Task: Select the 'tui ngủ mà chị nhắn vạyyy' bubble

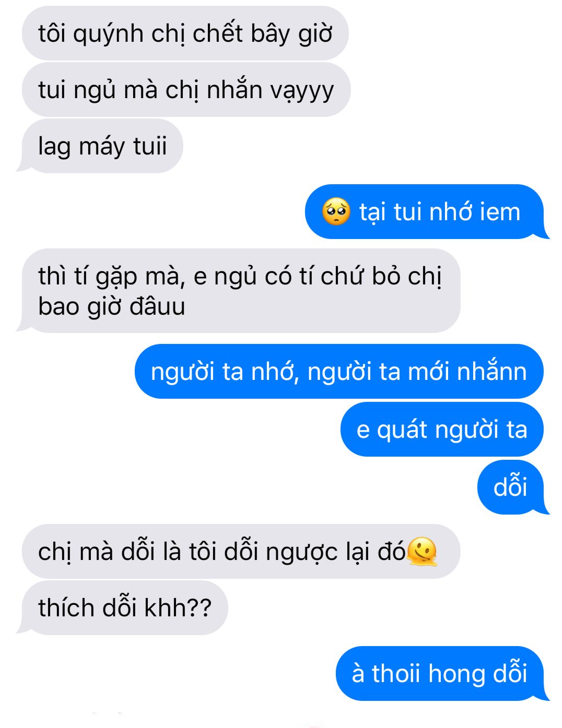Action: coord(186,90)
